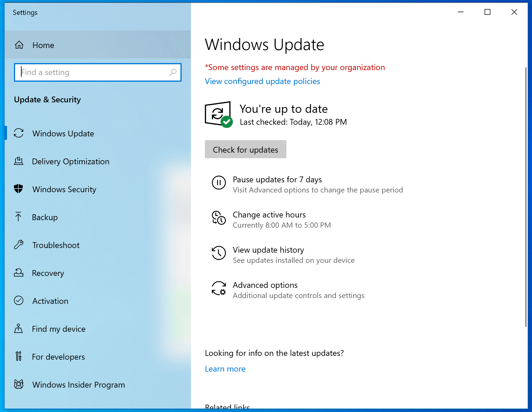Screen dimensions: 532x412
Task: Switch to the Troubleshoot section
Action: (x=56, y=245)
